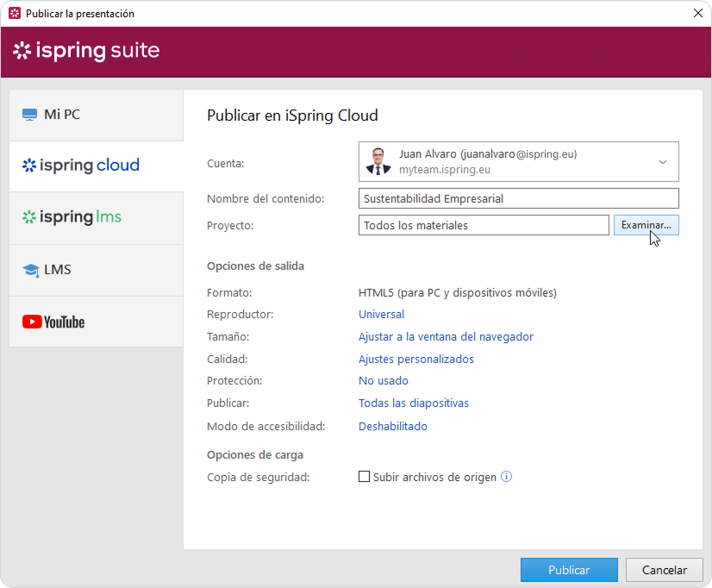Viewport: 712px width, 588px height.
Task: Click the iSpring Cloud snowflake icon
Action: pyautogui.click(x=29, y=166)
